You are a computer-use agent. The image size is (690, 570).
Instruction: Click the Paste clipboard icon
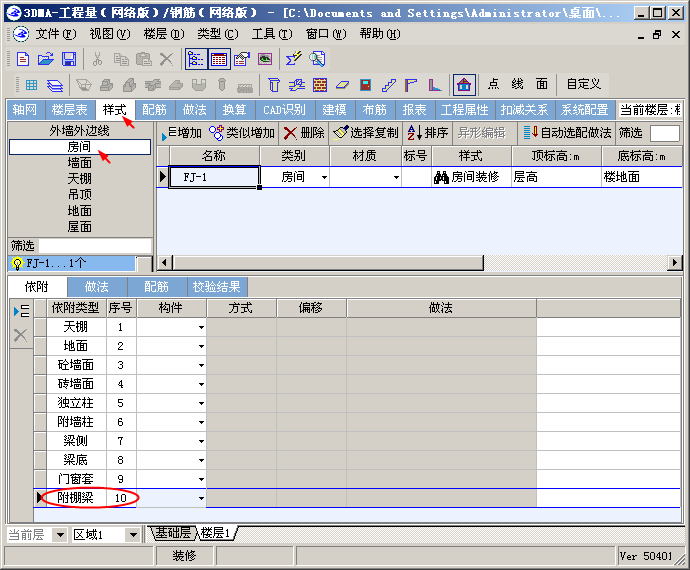pyautogui.click(x=143, y=59)
